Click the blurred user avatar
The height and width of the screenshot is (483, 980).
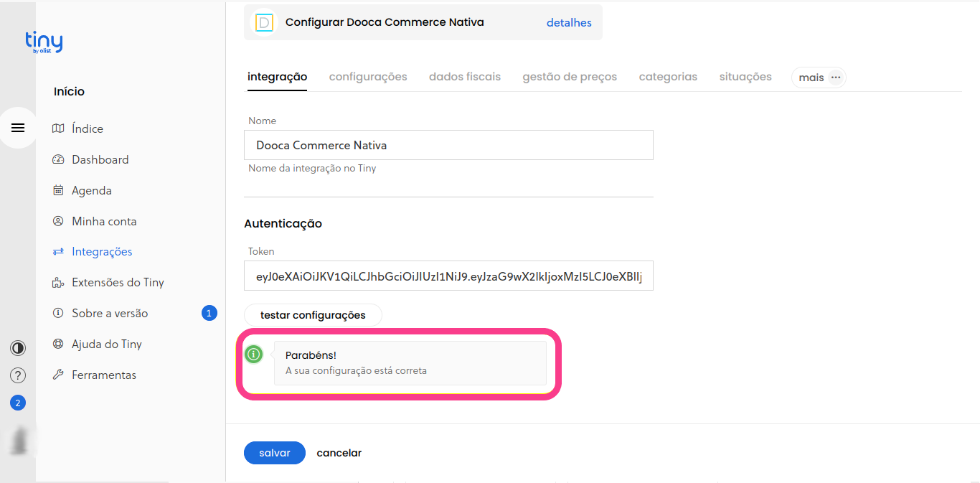coord(19,440)
